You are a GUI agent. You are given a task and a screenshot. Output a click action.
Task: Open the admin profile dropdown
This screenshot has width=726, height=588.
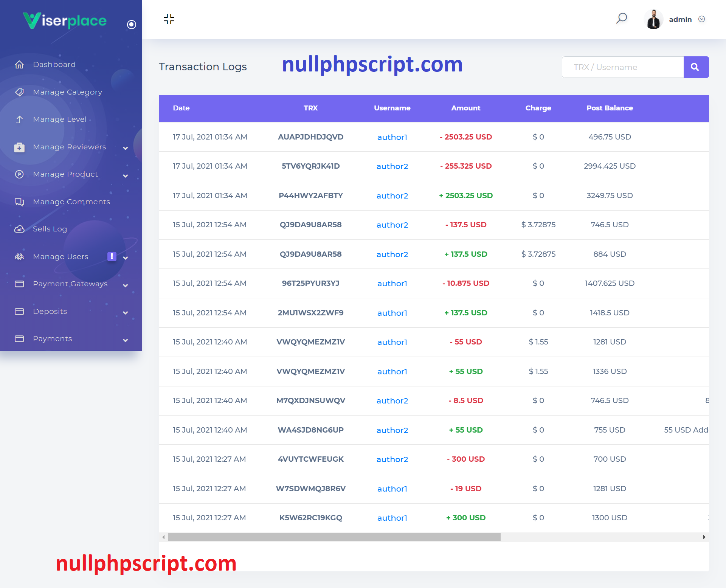pos(701,19)
